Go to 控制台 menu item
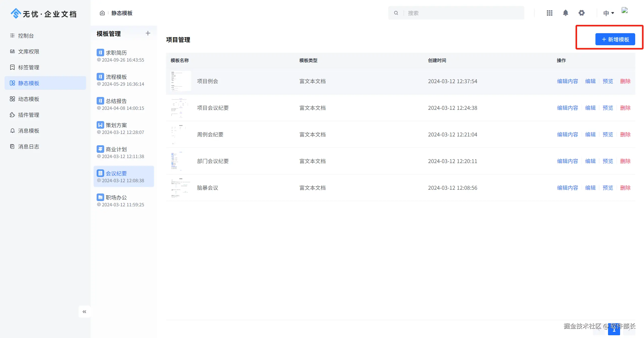644x338 pixels. (x=26, y=36)
